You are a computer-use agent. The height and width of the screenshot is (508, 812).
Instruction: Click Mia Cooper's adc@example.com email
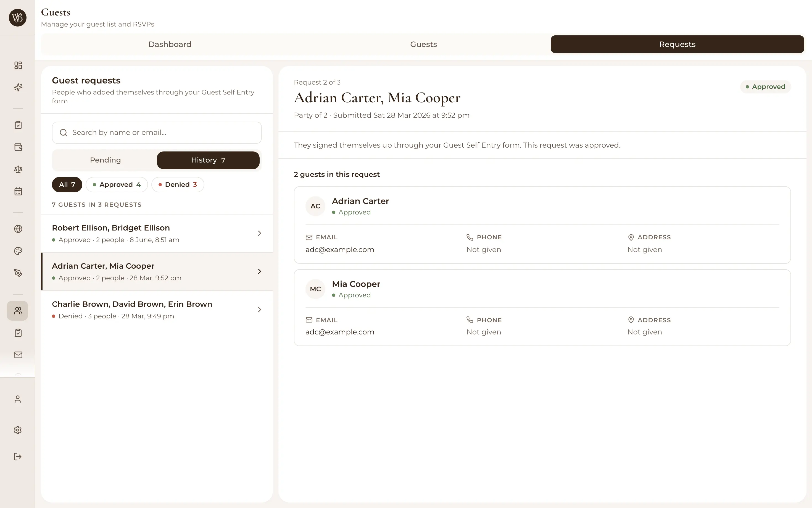point(340,332)
